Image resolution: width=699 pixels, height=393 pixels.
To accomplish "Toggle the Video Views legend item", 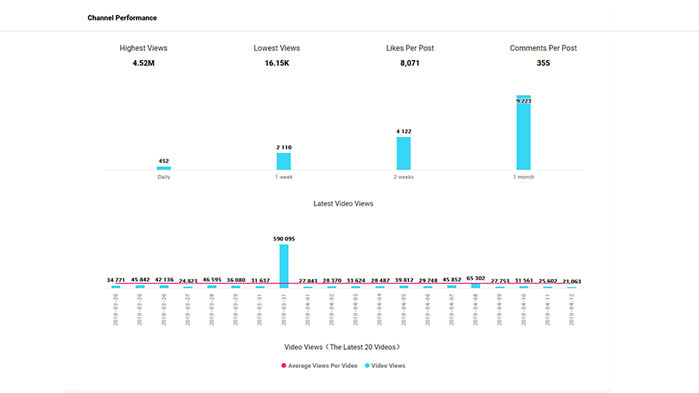I will (385, 366).
